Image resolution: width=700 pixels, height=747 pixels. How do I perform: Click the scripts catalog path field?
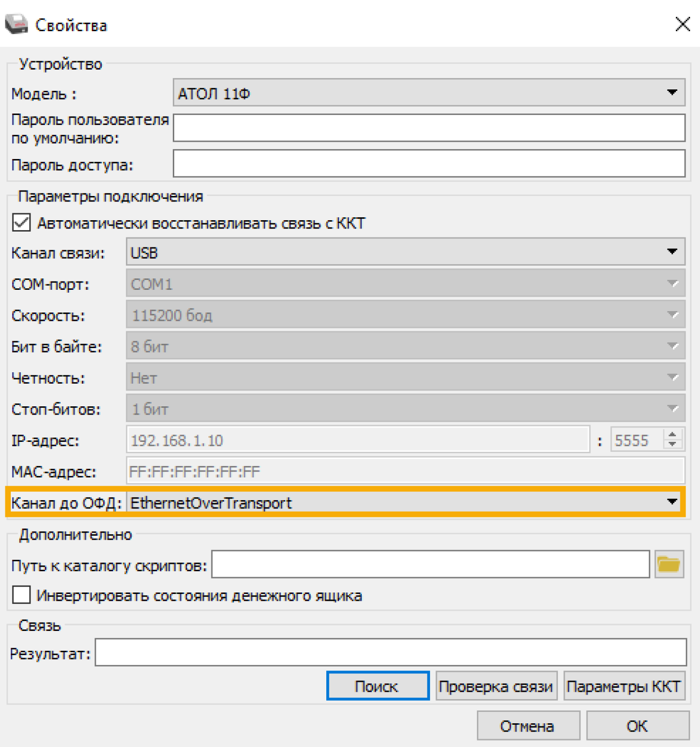click(430, 564)
